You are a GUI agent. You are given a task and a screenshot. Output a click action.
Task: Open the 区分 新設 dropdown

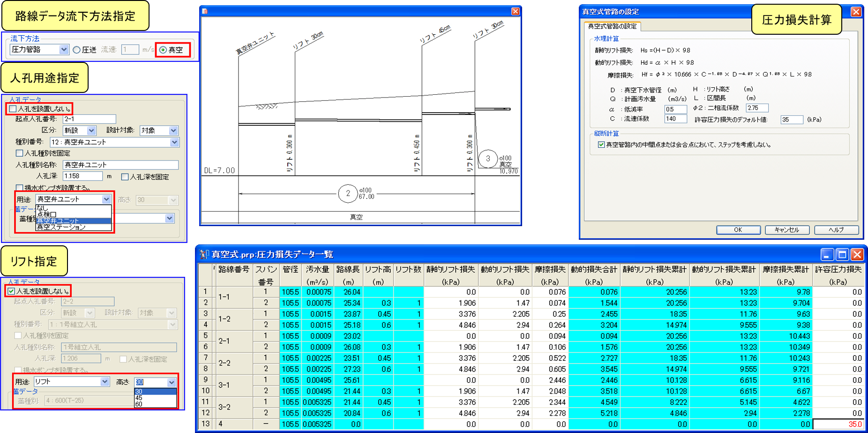(x=91, y=130)
